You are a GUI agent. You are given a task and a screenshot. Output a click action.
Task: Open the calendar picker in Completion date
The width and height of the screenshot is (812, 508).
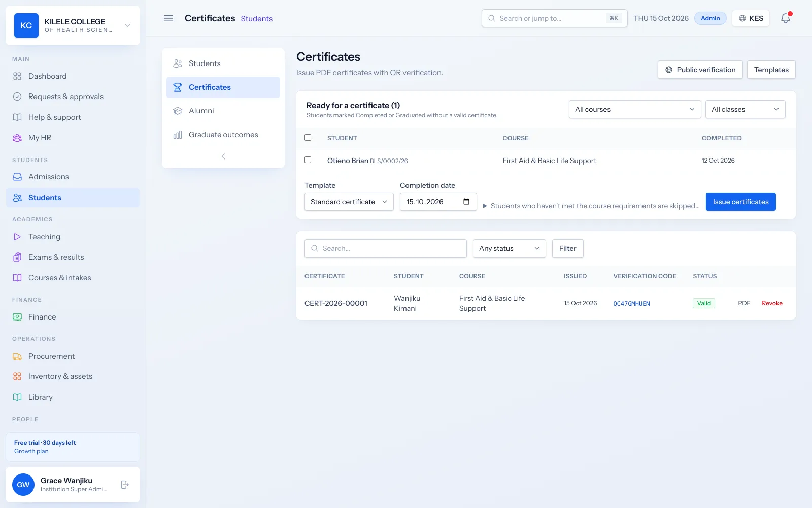pyautogui.click(x=466, y=202)
